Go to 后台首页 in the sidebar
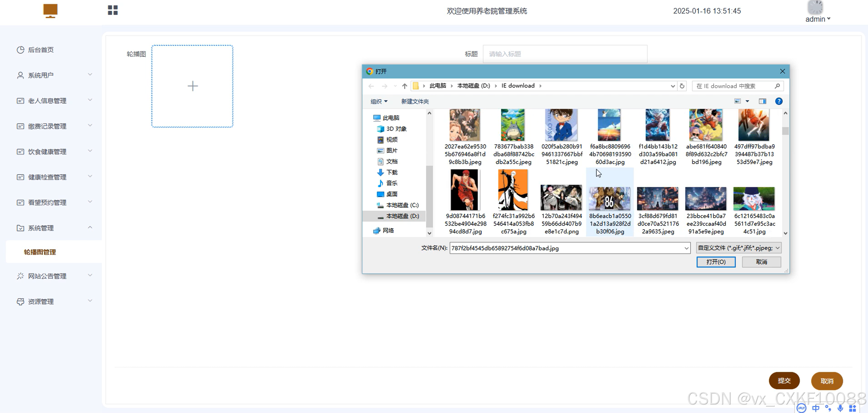 click(x=40, y=50)
